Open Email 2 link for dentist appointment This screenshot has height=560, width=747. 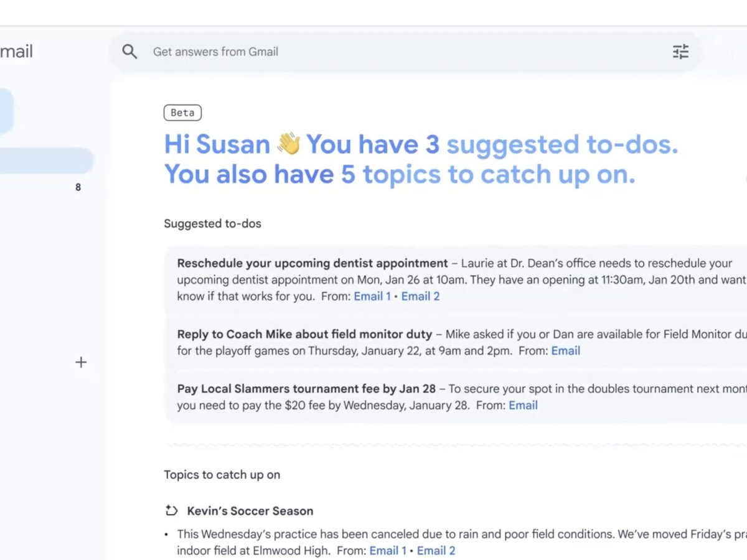tap(420, 296)
